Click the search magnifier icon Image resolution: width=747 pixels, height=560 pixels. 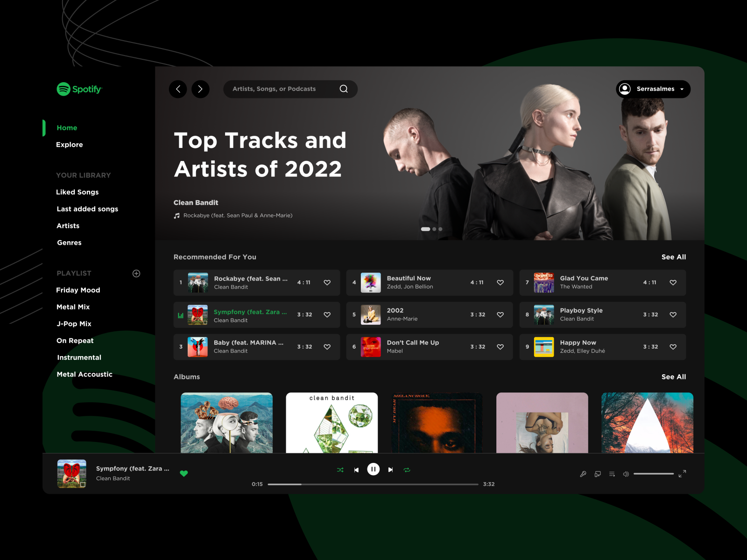click(344, 89)
